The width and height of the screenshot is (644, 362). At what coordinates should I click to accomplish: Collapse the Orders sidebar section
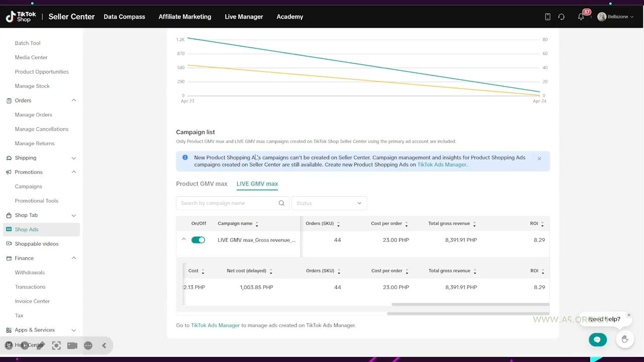tap(73, 101)
